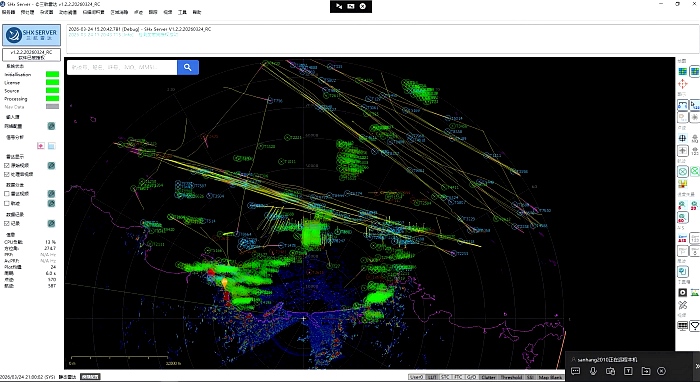The width and height of the screenshot is (700, 382).
Task: Click the grey Nav Data status indicator
Action: 52,107
